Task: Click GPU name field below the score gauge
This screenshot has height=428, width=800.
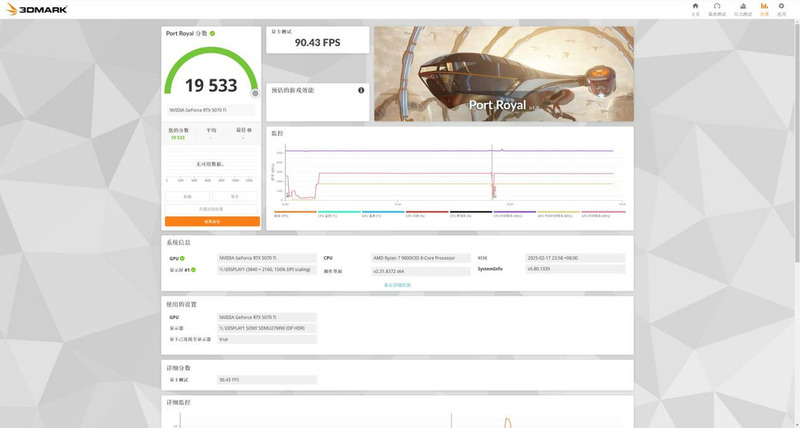Action: [211, 110]
